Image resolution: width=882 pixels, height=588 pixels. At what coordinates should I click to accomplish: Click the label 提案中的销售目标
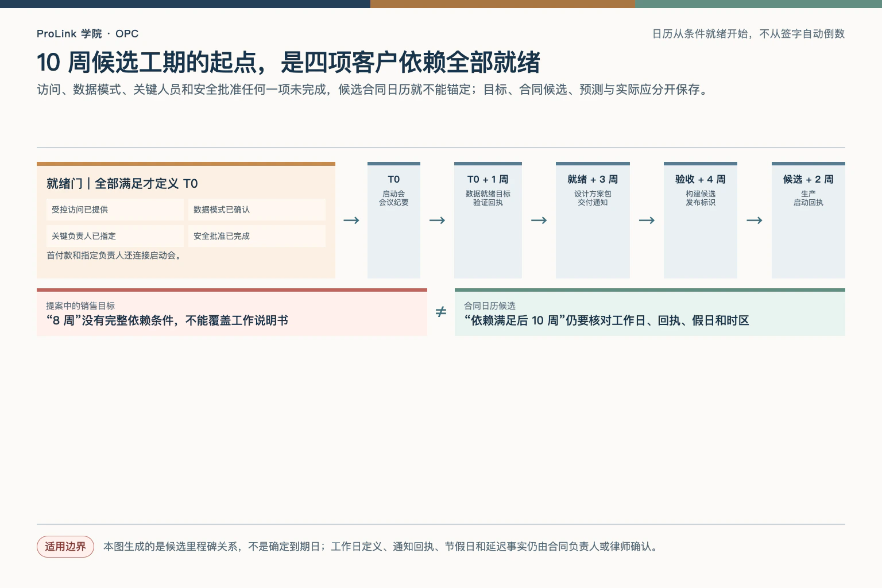[80, 306]
